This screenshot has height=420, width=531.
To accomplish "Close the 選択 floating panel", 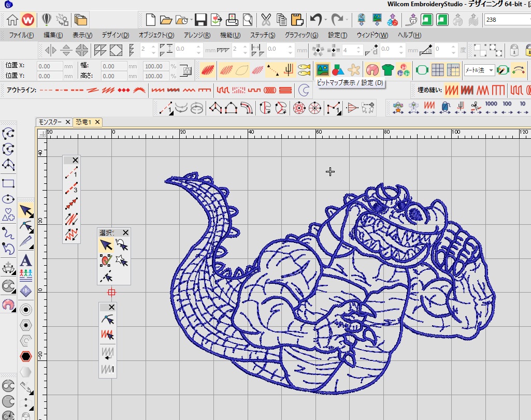I will [x=126, y=233].
